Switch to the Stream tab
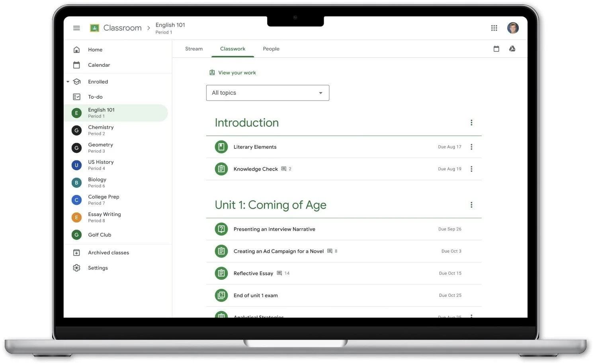Image resolution: width=594 pixels, height=364 pixels. (x=194, y=49)
